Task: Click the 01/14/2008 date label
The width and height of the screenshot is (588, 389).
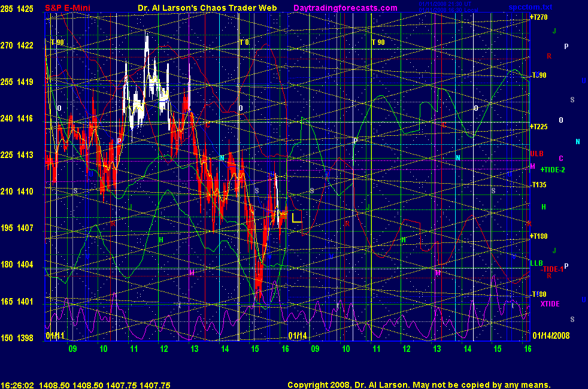Action: tap(551, 335)
